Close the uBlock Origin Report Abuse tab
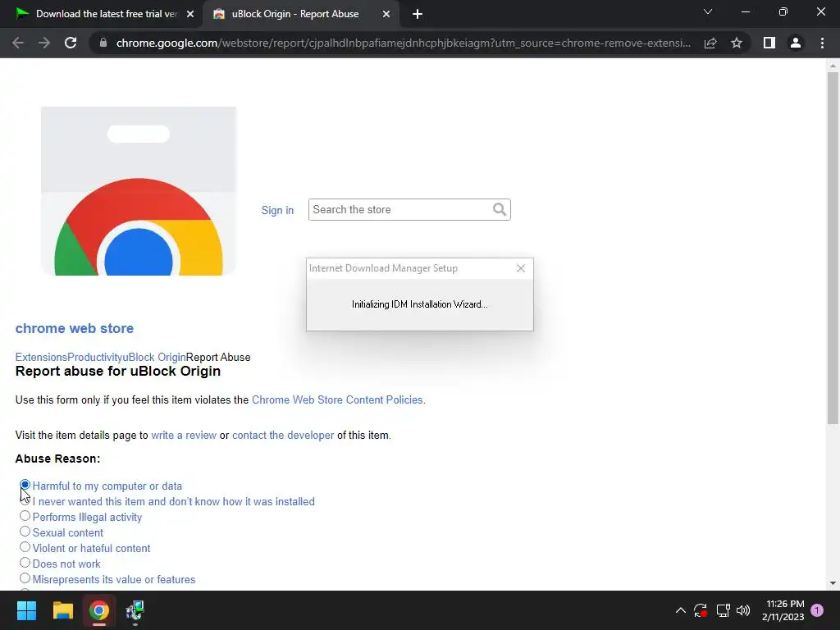The image size is (840, 630). (x=386, y=14)
